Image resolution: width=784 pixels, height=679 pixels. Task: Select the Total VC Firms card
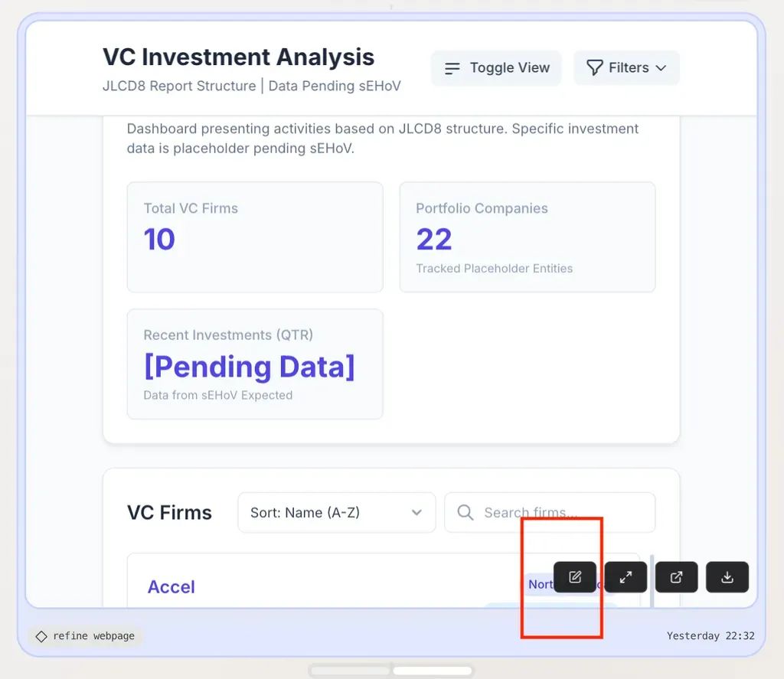coord(255,237)
